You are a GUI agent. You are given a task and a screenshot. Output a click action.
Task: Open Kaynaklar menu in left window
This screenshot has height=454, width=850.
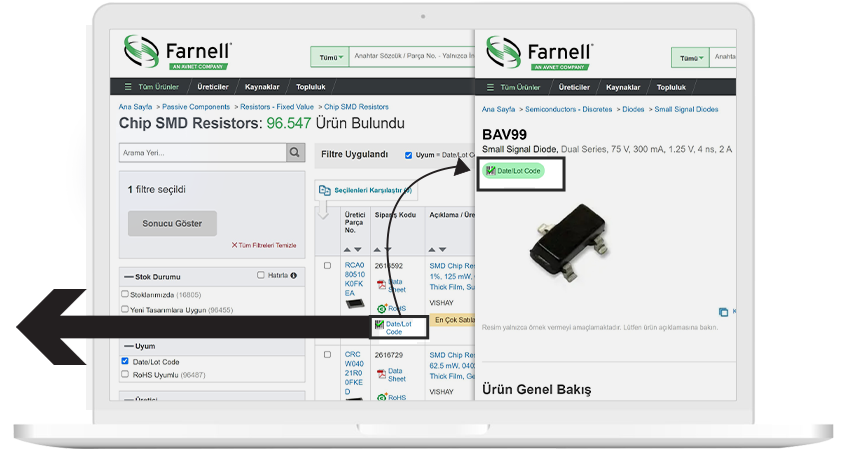(x=262, y=87)
